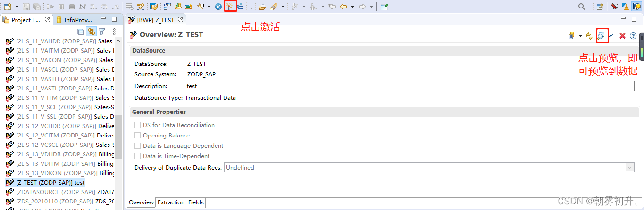Click the red X delete icon
Screen dimensions: 644x210
(x=622, y=36)
